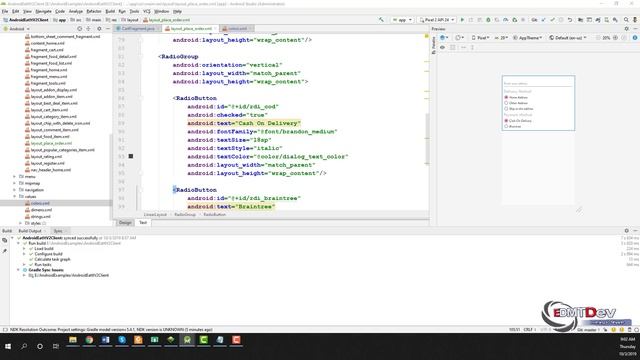Image resolution: width=640 pixels, height=360 pixels.
Task: Open Project Structure toolbar icon
Action: pos(580,20)
